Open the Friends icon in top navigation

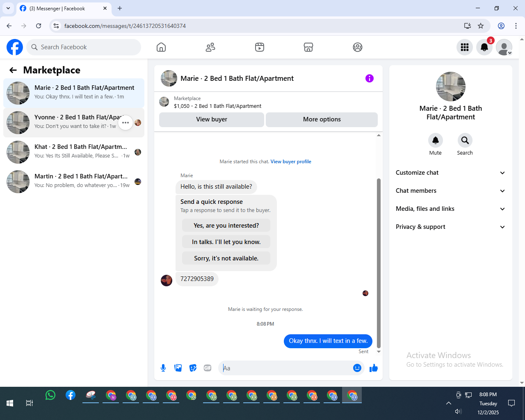tap(210, 47)
